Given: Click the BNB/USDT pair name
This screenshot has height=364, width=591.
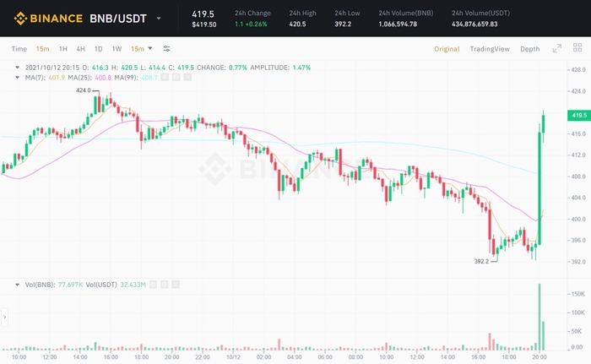Looking at the screenshot, I should click(118, 18).
